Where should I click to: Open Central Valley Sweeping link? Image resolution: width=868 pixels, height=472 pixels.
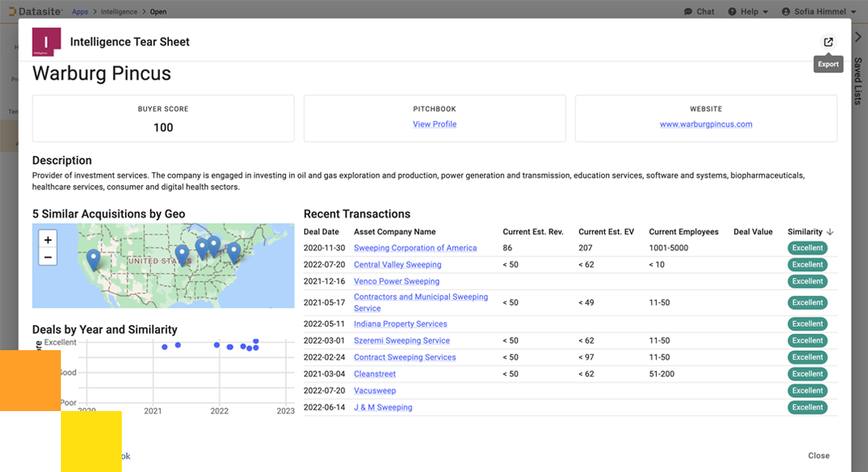pyautogui.click(x=398, y=265)
